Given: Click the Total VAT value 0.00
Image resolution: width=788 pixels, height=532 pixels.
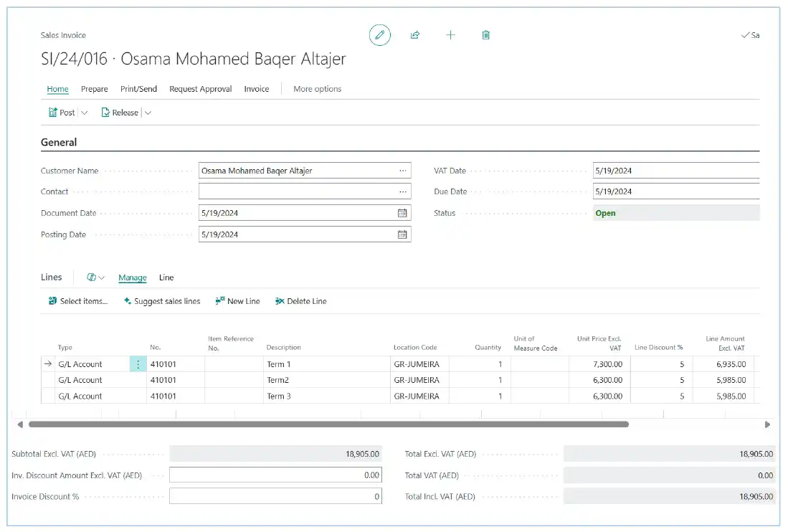Looking at the screenshot, I should tap(669, 475).
